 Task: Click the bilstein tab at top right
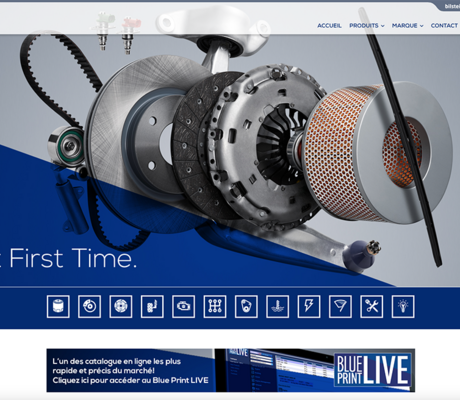click(x=450, y=6)
